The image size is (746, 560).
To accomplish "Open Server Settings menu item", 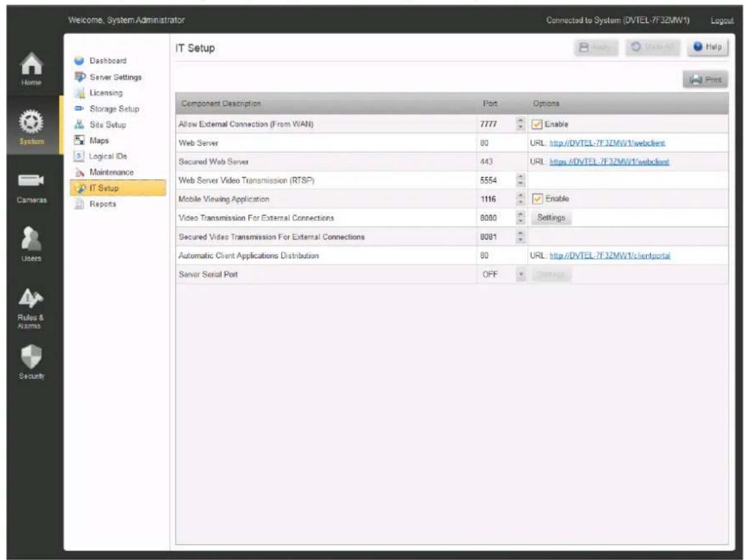I will coord(115,77).
